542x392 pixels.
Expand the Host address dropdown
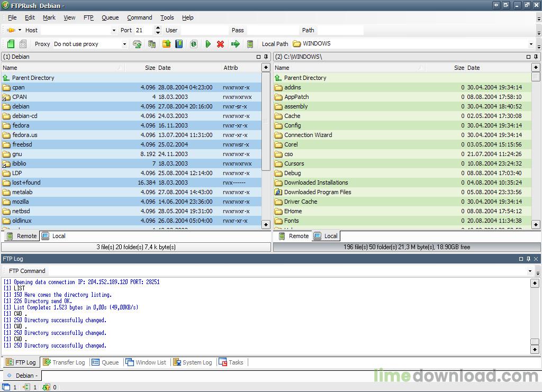tap(114, 31)
